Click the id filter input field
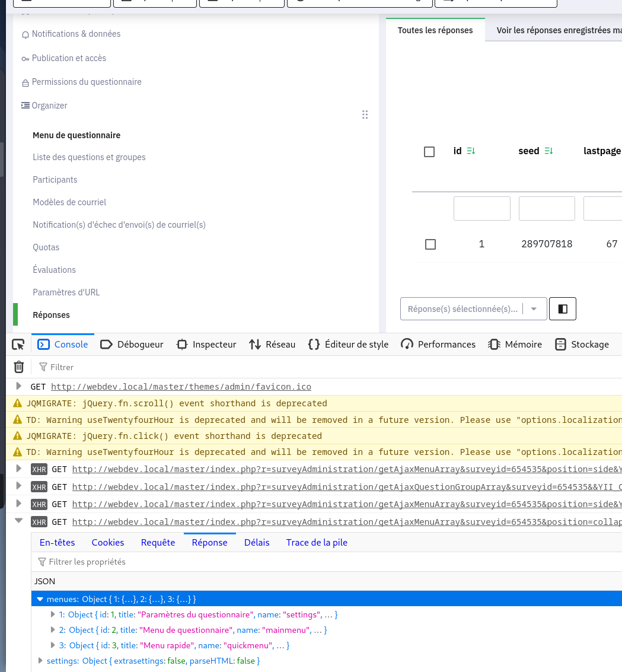 click(x=481, y=209)
